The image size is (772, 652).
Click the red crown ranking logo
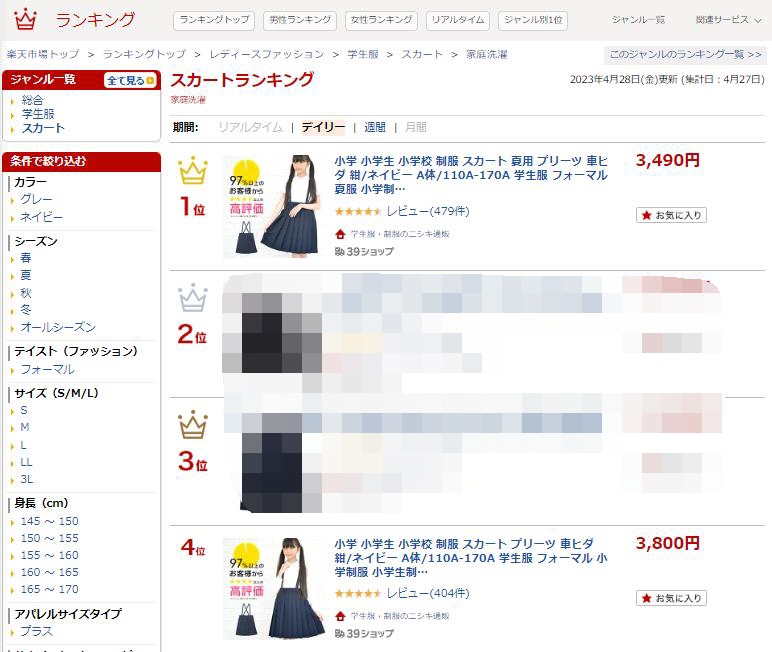point(25,19)
